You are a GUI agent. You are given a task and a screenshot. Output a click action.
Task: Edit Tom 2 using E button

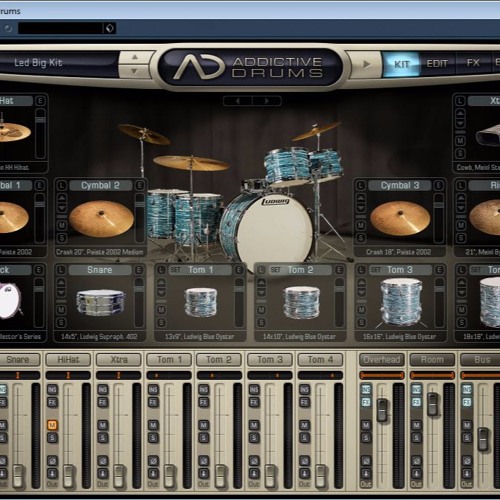click(339, 270)
